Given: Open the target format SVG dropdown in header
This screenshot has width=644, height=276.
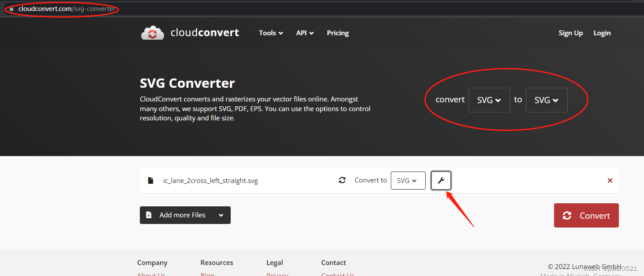Looking at the screenshot, I should [x=547, y=100].
